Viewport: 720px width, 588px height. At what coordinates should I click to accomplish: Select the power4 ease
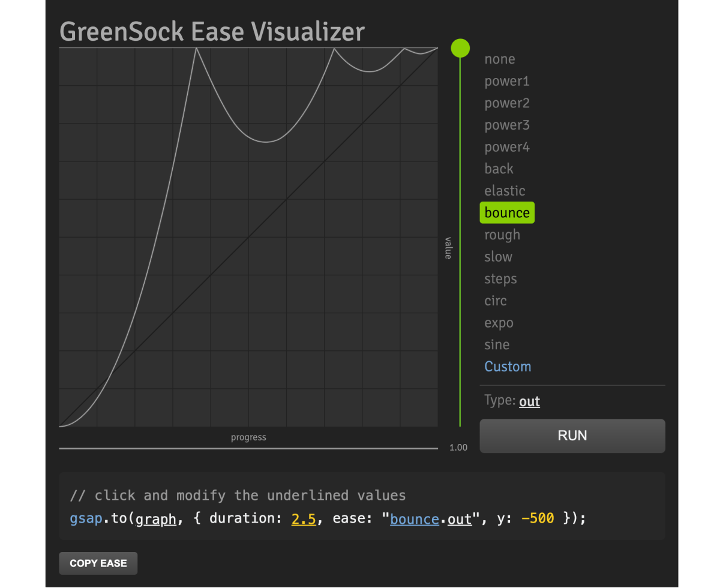click(x=507, y=147)
